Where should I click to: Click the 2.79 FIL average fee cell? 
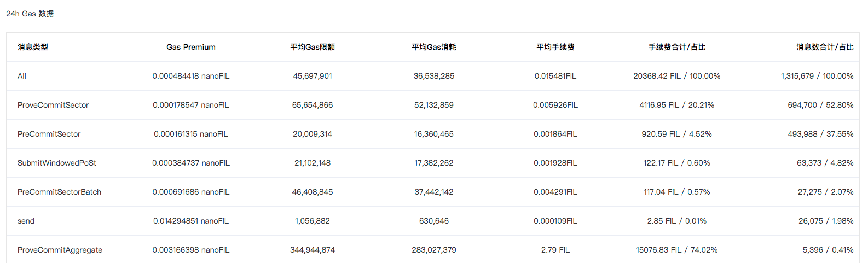point(555,250)
